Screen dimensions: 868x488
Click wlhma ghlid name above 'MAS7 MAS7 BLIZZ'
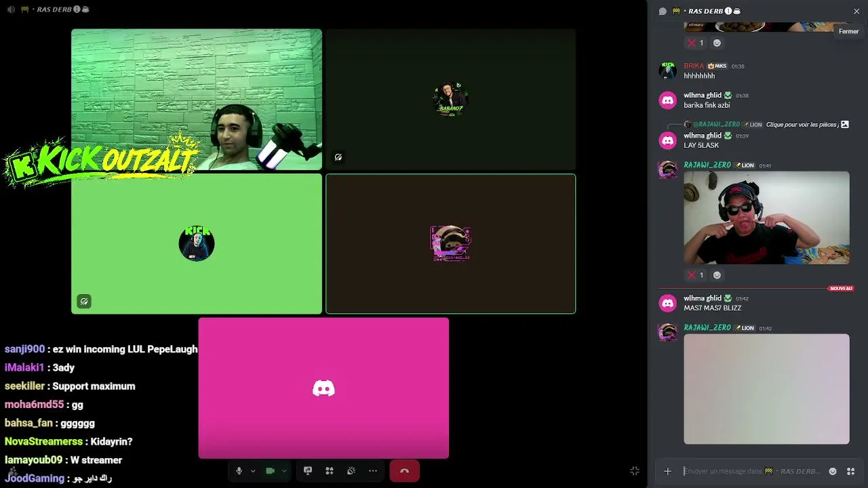(x=703, y=298)
